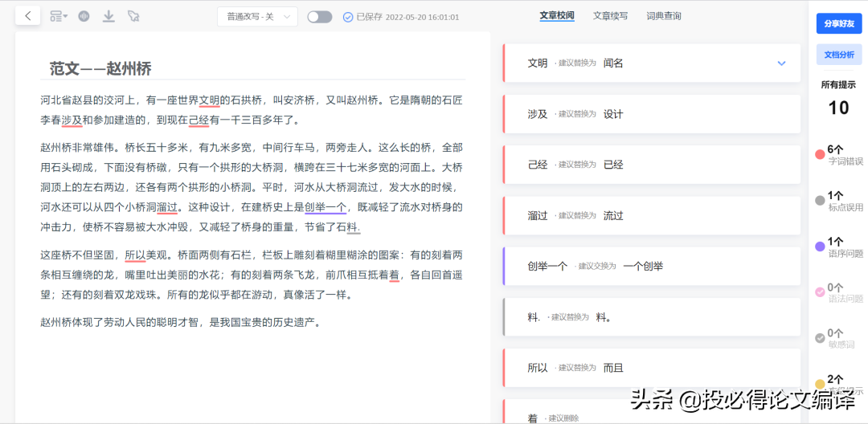Click underlined word 涉及 in text
Screen dimensions: 868x424
(72, 120)
